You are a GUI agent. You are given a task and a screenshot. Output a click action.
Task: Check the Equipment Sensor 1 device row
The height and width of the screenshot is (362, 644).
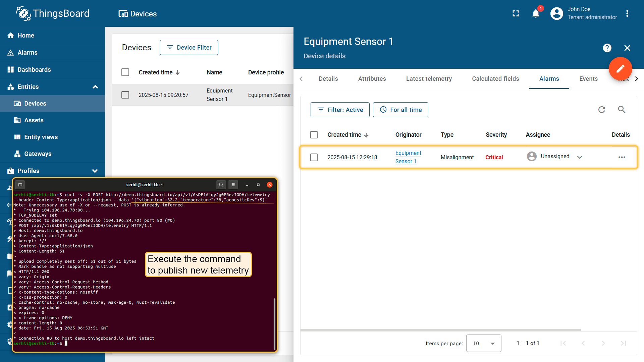(x=125, y=95)
